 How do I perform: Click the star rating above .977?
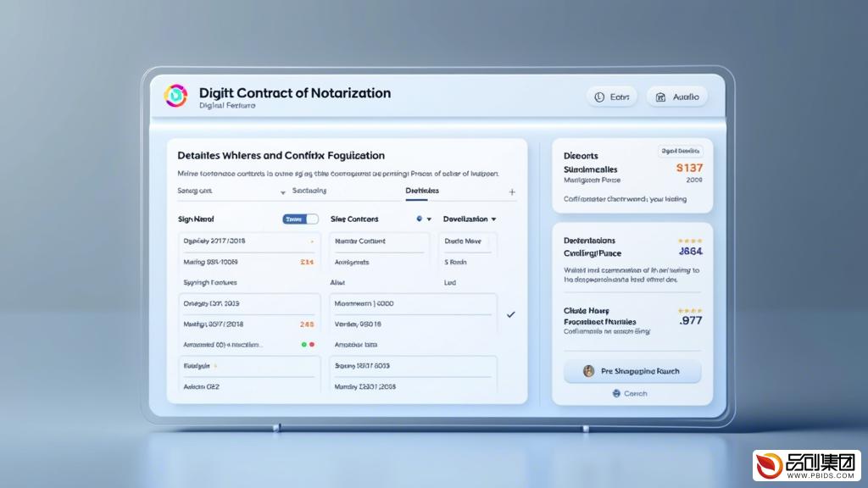690,311
